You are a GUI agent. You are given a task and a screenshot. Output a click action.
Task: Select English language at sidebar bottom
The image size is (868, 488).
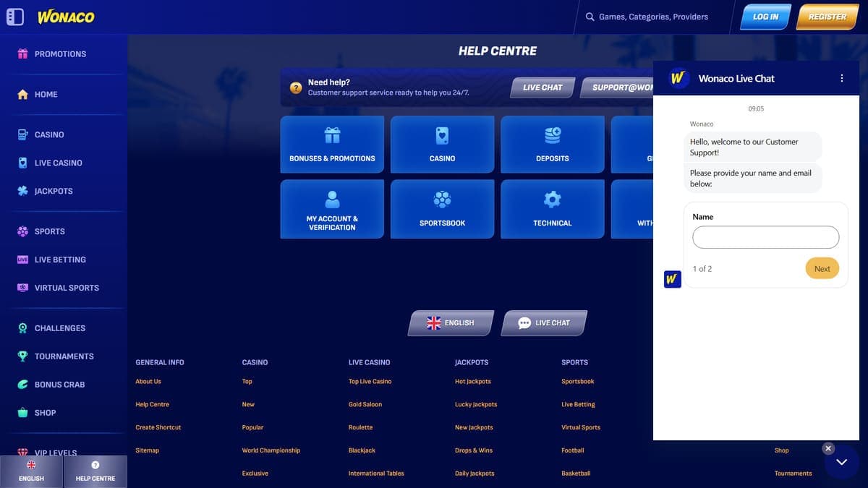(x=31, y=471)
